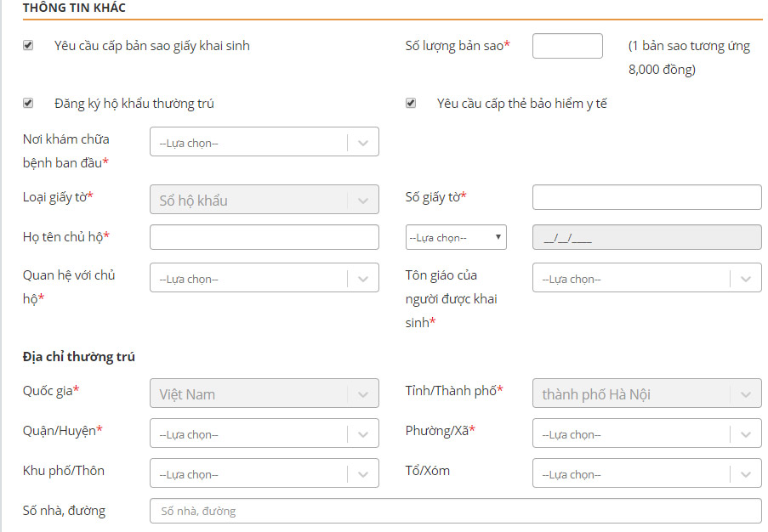This screenshot has width=768, height=532.
Task: Focus the "Số giấy tờ" text box
Action: pos(646,197)
